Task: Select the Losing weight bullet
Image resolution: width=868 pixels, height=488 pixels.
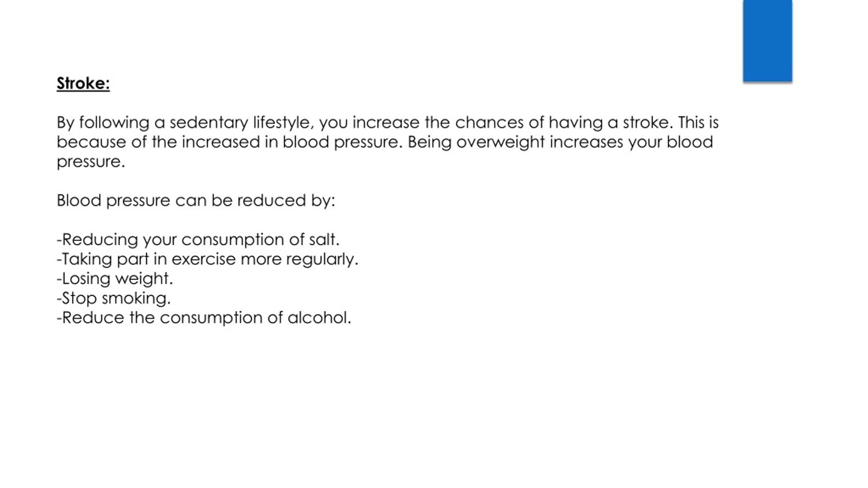Action: (115, 279)
